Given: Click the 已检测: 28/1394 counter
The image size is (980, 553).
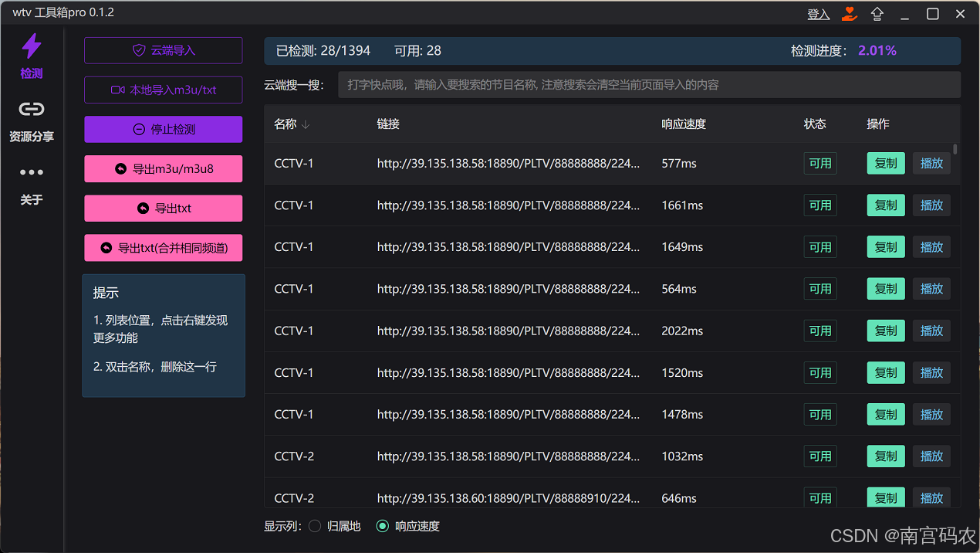Looking at the screenshot, I should (323, 50).
